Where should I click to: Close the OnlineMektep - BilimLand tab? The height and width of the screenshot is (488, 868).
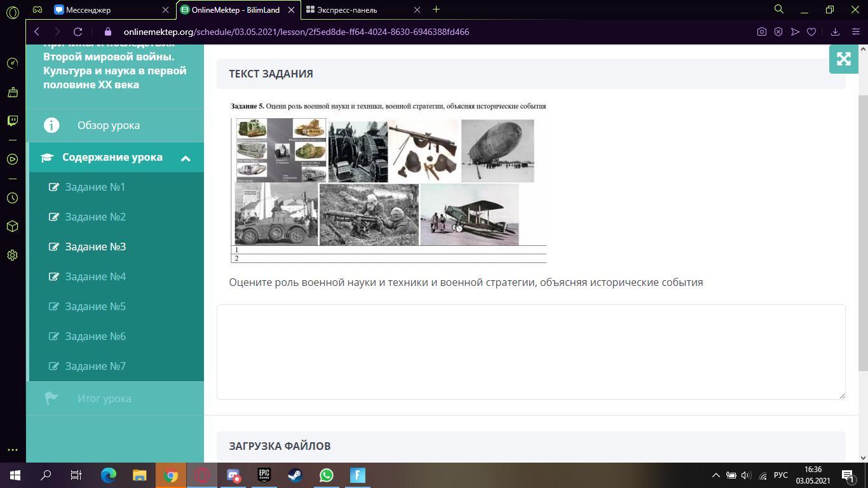(x=292, y=10)
